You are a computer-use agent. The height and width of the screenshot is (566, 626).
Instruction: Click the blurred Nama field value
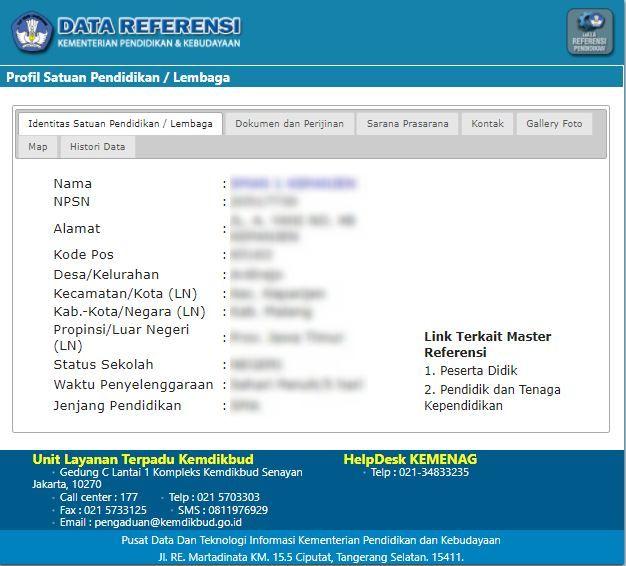coord(293,184)
